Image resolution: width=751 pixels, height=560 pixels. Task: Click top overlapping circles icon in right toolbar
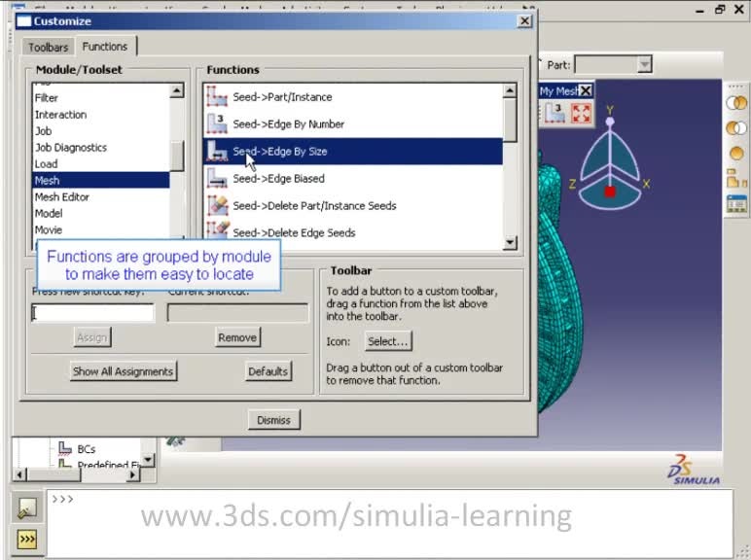736,103
